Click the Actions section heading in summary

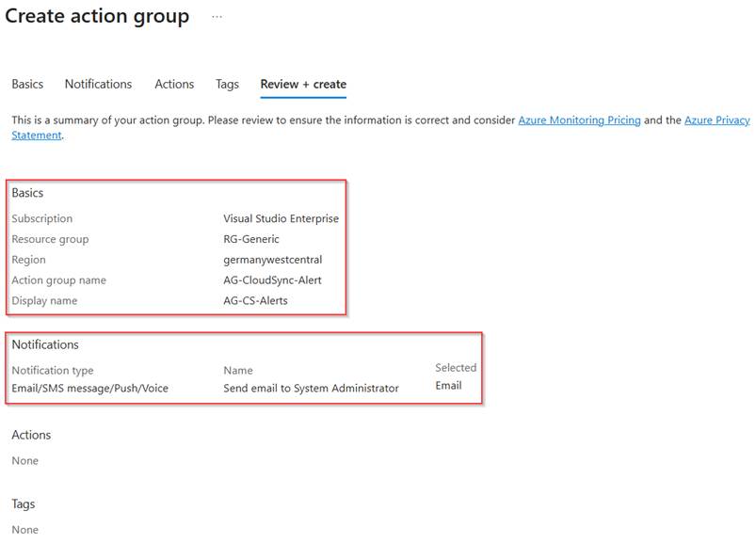31,435
